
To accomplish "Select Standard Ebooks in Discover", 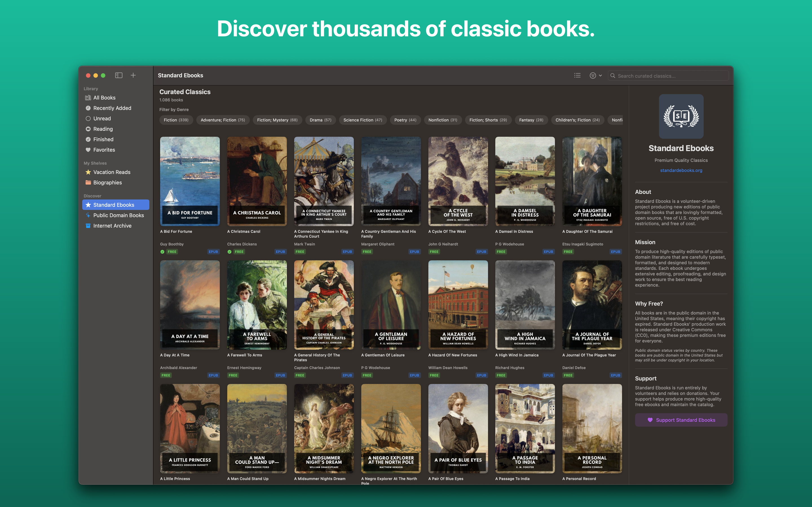I will (114, 204).
